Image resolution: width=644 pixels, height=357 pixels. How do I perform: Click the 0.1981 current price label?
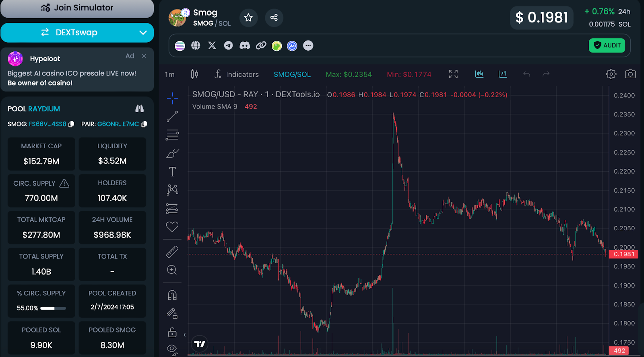[x=623, y=254]
